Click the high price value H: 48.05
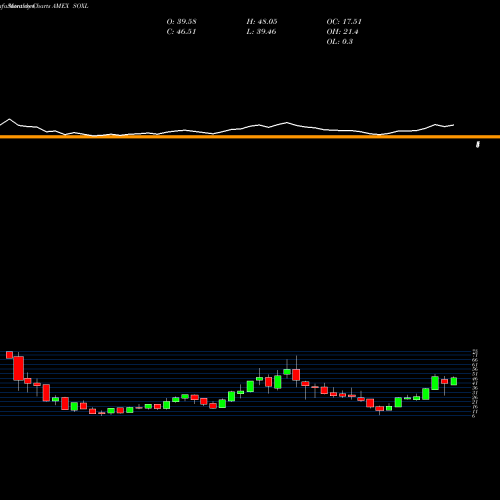This screenshot has width=500, height=500. pos(262,22)
